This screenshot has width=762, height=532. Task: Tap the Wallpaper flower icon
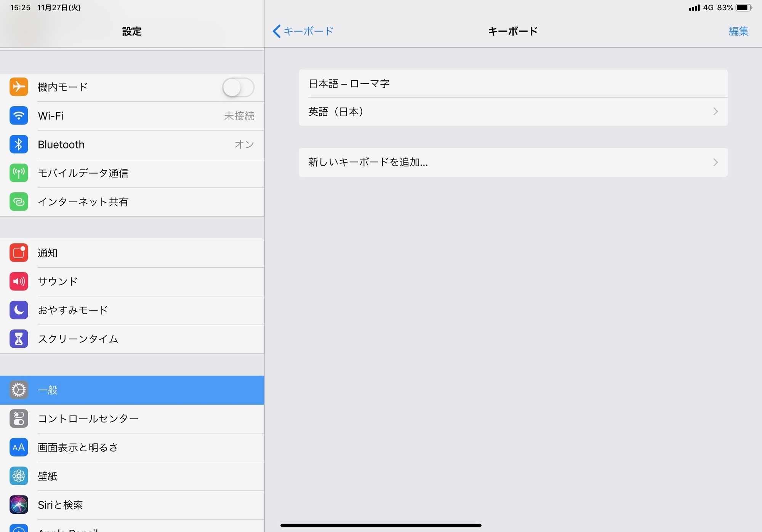tap(19, 476)
